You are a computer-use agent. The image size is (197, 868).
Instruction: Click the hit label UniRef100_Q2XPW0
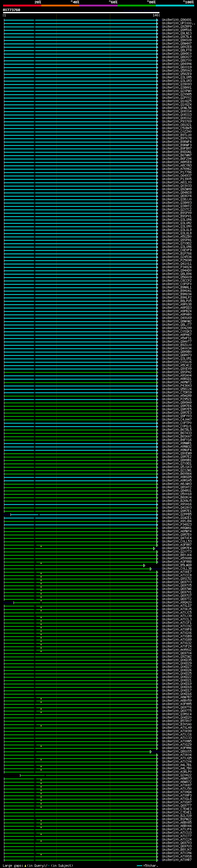pos(176,91)
